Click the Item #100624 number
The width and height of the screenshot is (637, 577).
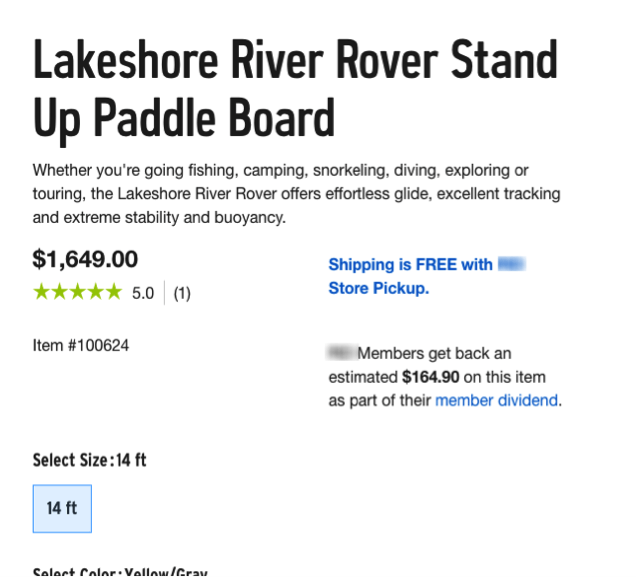click(x=81, y=346)
